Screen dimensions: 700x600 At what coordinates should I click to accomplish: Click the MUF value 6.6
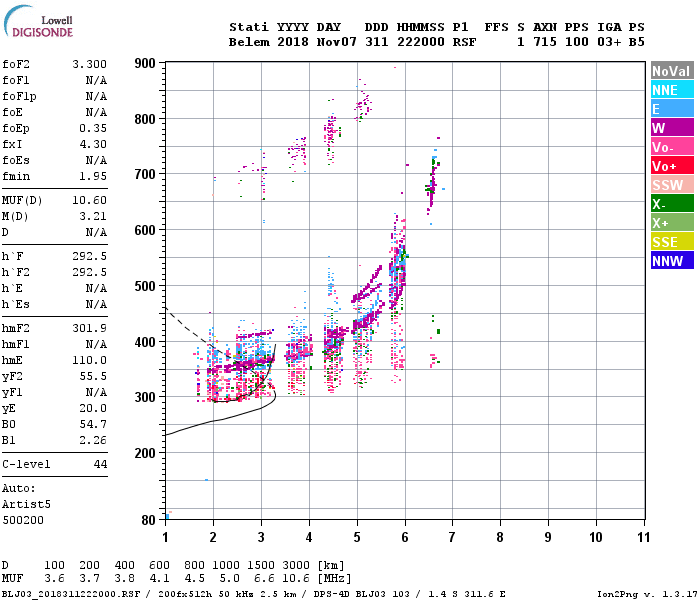(264, 579)
